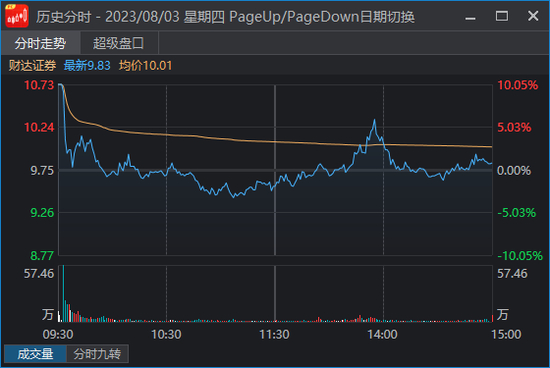Click the price peak near 14:00

(x=375, y=121)
